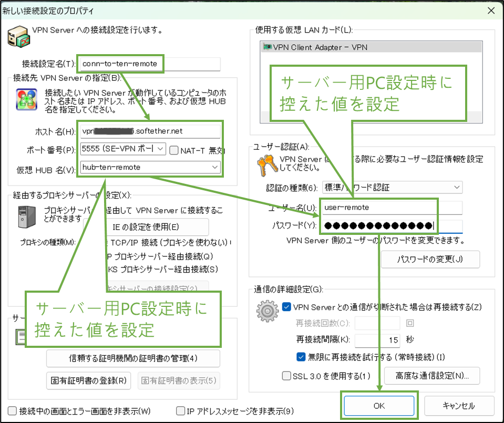Click the colorful VPN Server destination icon
This screenshot has width=504, height=423.
coord(27,99)
